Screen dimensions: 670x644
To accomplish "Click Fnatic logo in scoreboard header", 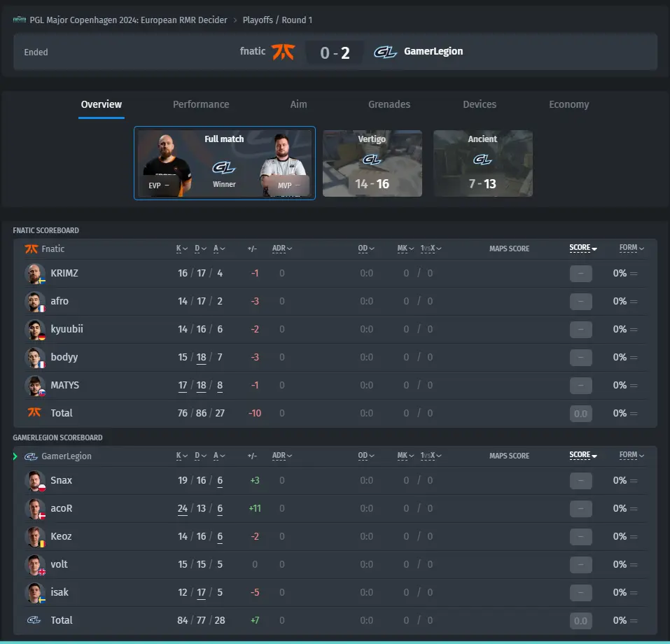I will tap(32, 248).
